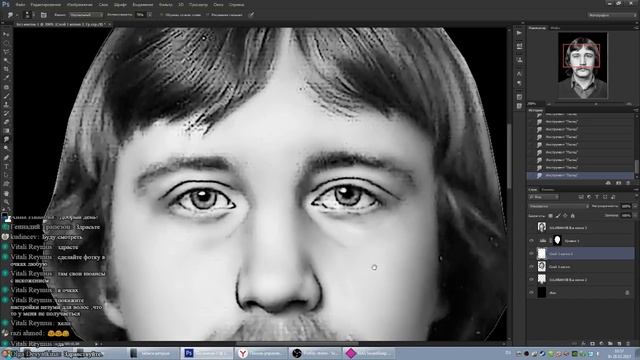The height and width of the screenshot is (360, 640).
Task: Show the hidden topmost layer
Action: (x=531, y=227)
